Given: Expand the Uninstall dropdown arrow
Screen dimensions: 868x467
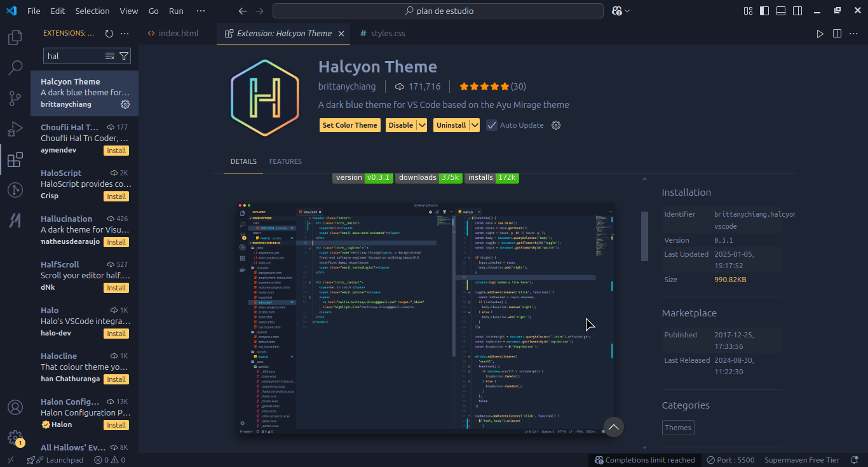Looking at the screenshot, I should 475,125.
